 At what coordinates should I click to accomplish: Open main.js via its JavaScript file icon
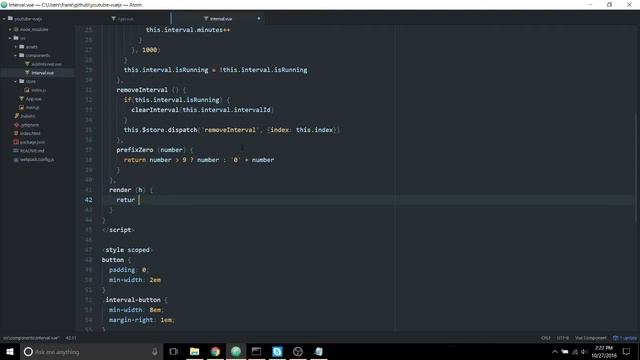click(x=22, y=107)
